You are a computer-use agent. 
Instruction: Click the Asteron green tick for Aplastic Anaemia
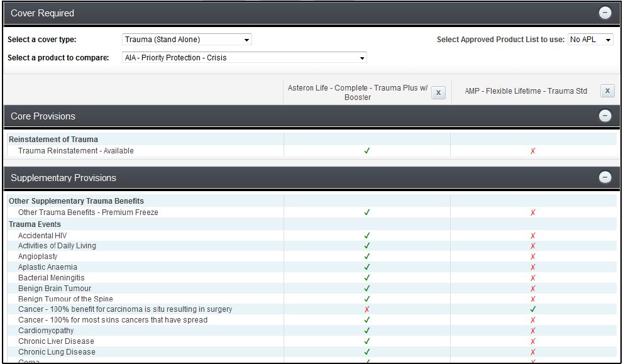[367, 267]
